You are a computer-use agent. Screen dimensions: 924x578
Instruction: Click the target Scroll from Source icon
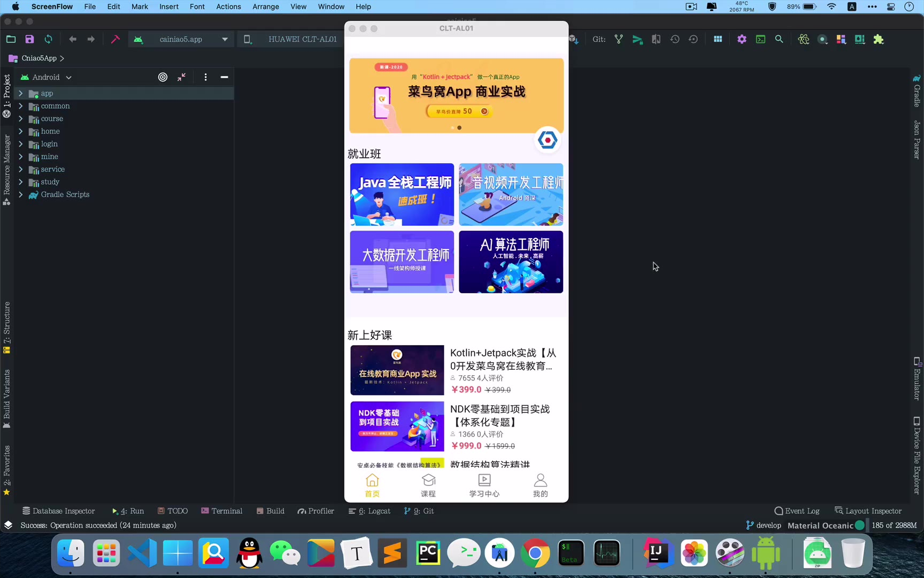163,77
